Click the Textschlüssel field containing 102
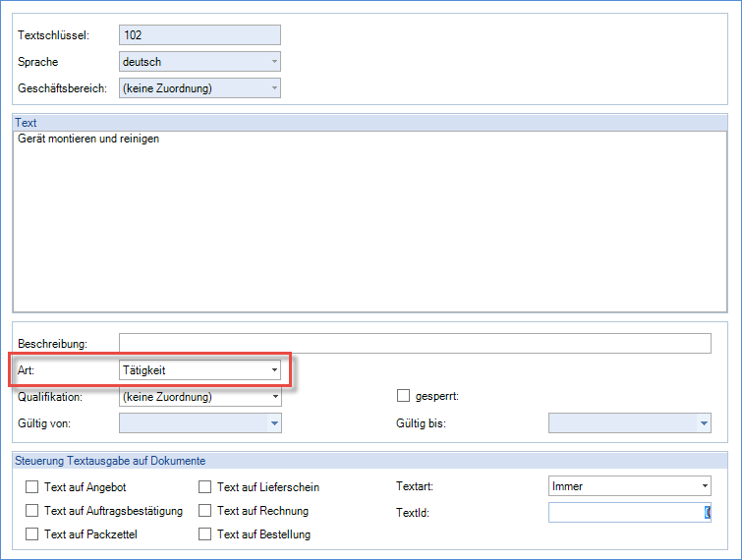The height and width of the screenshot is (560, 742). point(199,35)
